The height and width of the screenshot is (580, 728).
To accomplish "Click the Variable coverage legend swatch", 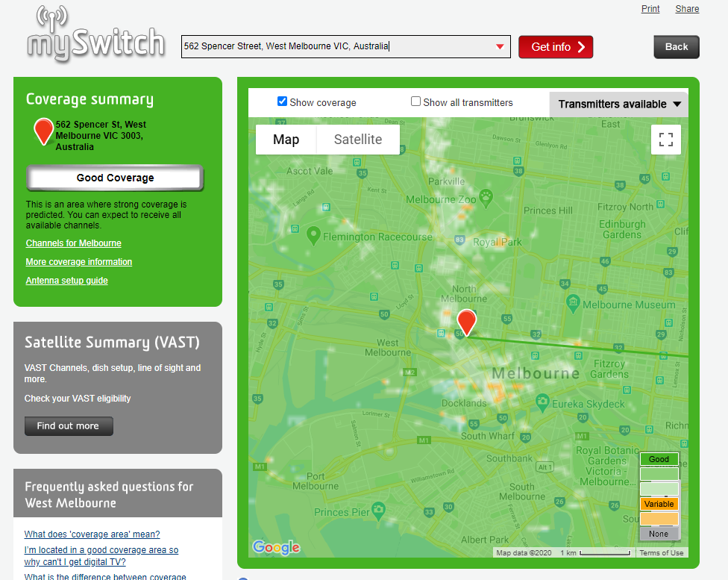I will tap(659, 504).
